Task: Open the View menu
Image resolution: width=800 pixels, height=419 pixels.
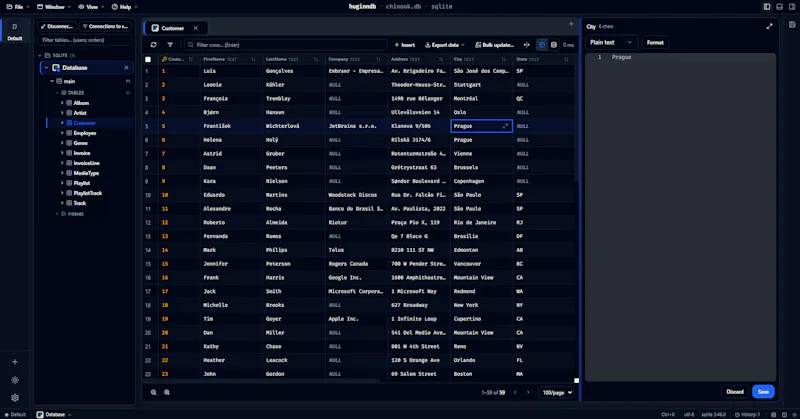Action: click(91, 7)
